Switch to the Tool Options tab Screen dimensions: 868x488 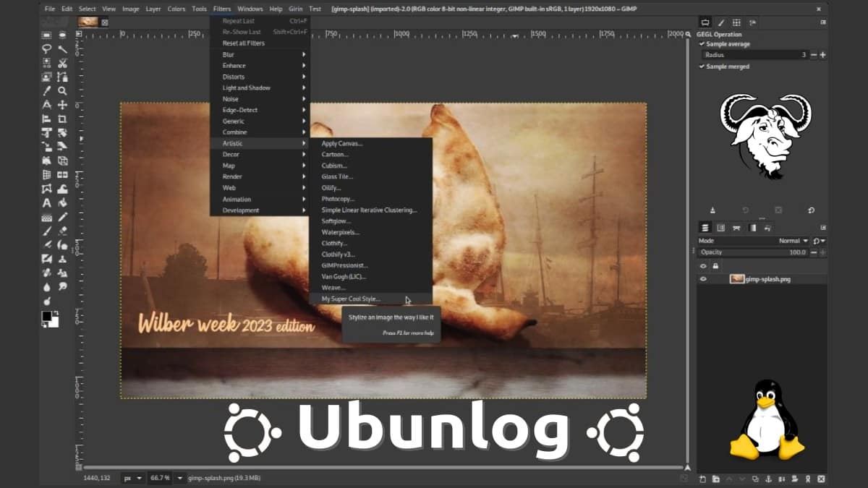705,22
